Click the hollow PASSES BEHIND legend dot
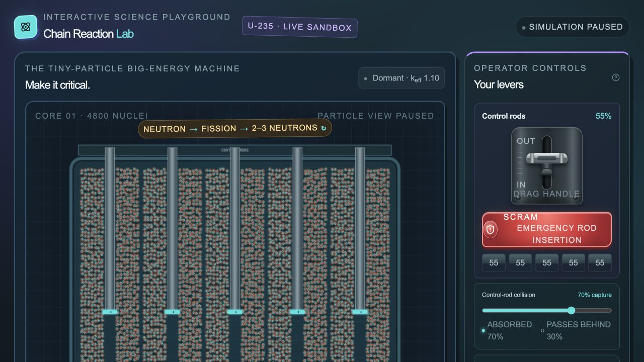The width and height of the screenshot is (644, 362). (x=542, y=330)
